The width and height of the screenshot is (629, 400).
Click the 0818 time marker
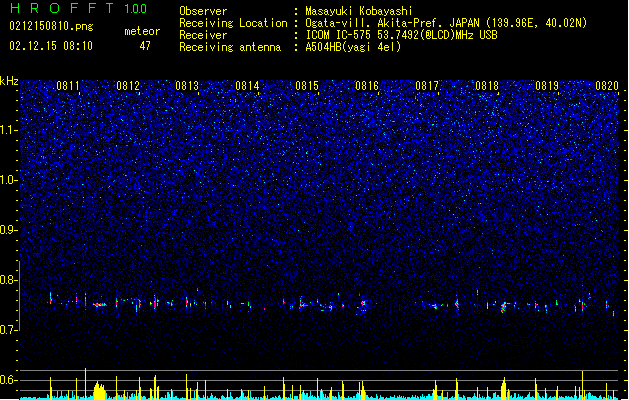pos(487,86)
